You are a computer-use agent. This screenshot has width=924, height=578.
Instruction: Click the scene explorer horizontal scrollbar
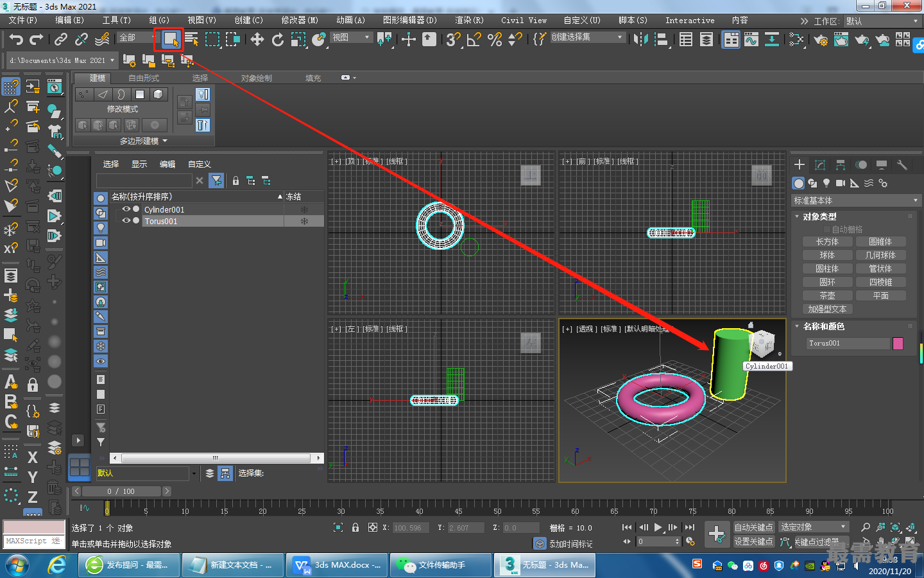[216, 458]
